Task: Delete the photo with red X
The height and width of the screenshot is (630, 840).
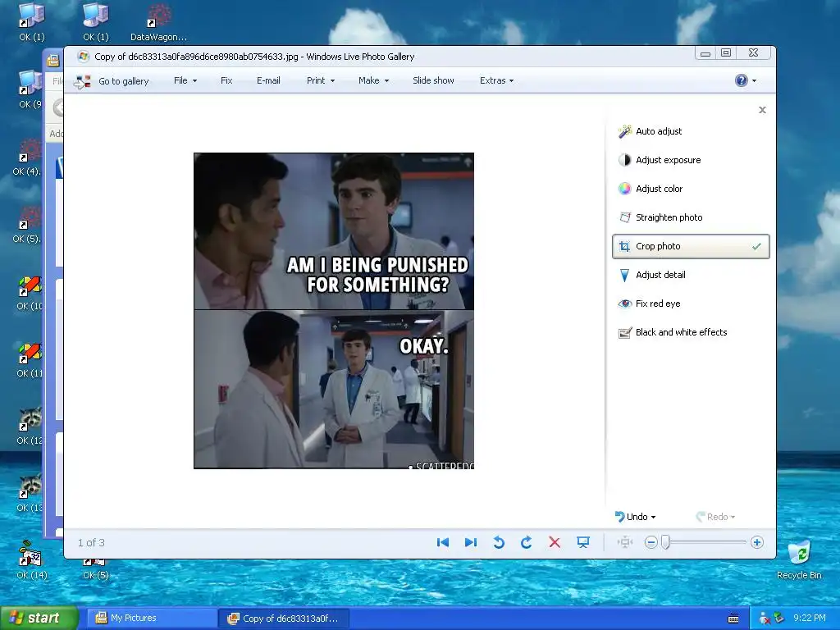Action: tap(555, 543)
